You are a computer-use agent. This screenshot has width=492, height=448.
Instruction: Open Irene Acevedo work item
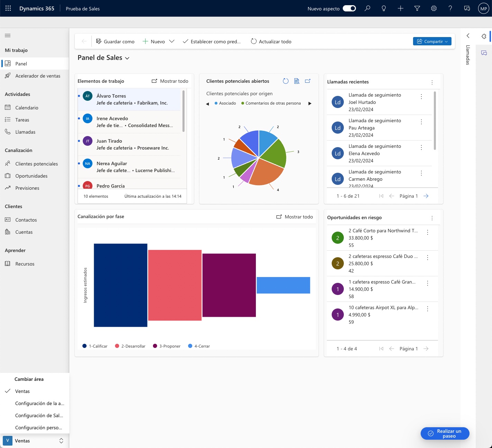click(129, 122)
